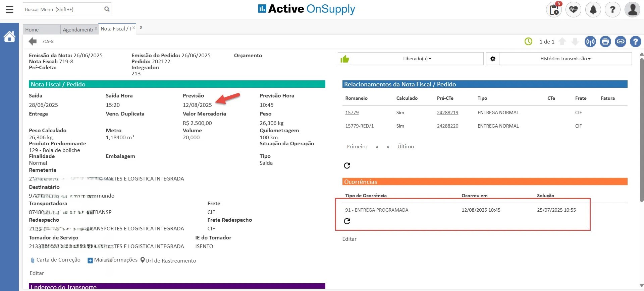Open the clipboard tasks icon with badge
The image size is (644, 291).
tap(554, 9)
